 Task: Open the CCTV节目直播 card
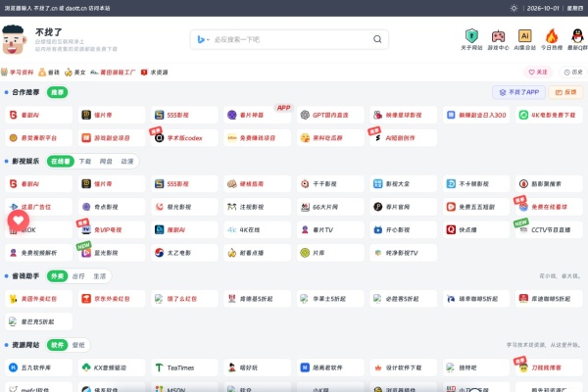pos(549,229)
